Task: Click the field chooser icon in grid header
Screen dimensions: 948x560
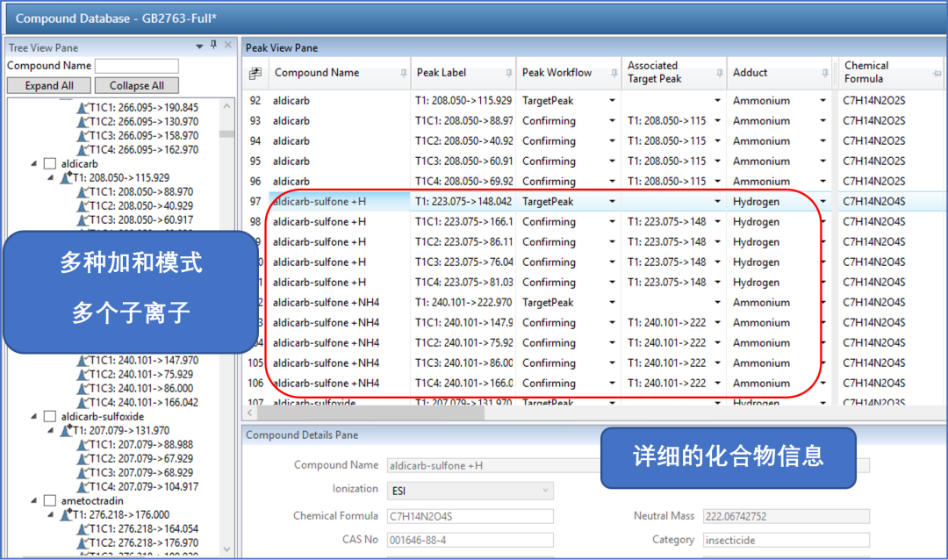Action: click(255, 73)
